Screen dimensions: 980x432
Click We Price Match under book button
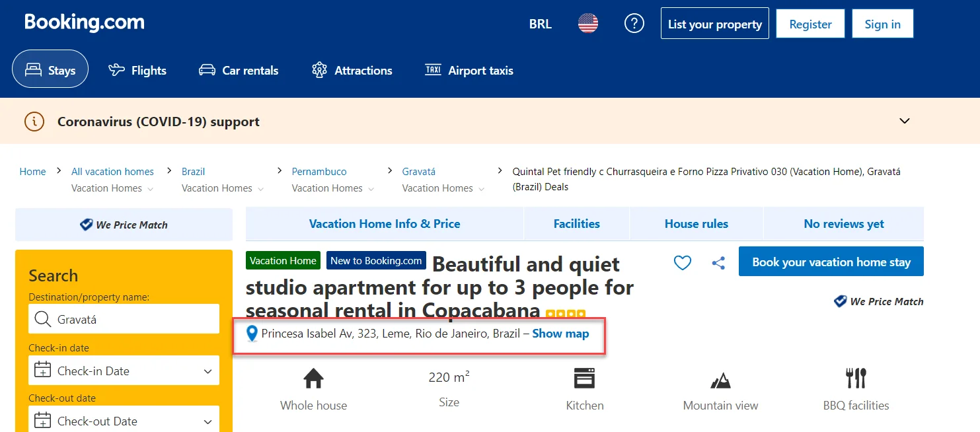tap(879, 301)
